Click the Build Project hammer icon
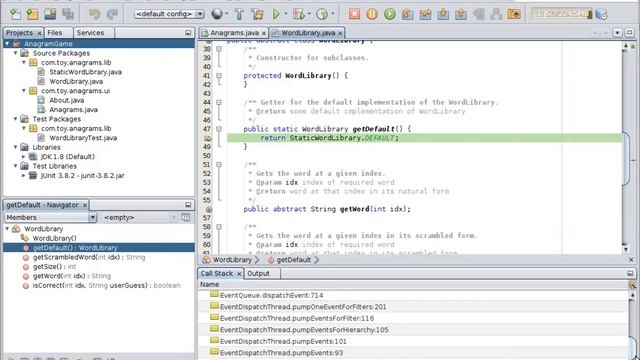Image resolution: width=640 pixels, height=360 pixels. [239, 14]
